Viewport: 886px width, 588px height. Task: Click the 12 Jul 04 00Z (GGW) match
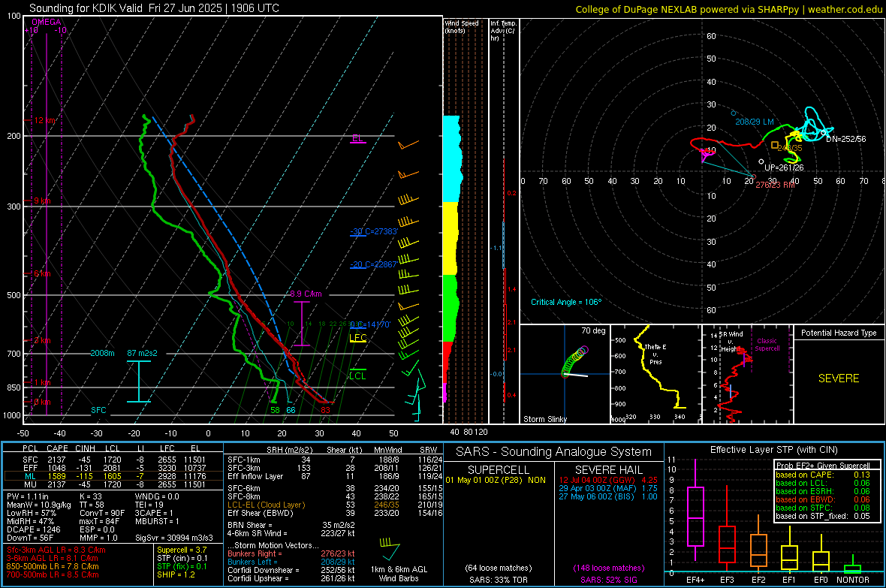(608, 480)
